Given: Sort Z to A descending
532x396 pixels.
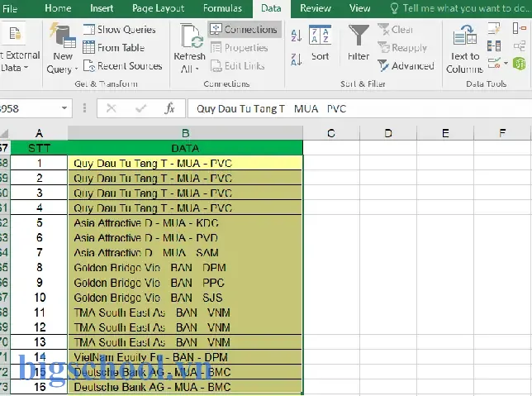Looking at the screenshot, I should [x=297, y=59].
